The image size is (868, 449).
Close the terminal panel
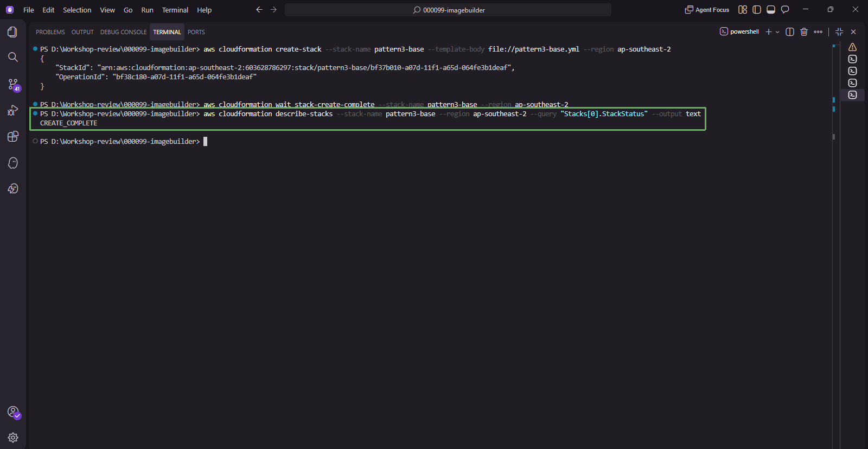pos(853,32)
